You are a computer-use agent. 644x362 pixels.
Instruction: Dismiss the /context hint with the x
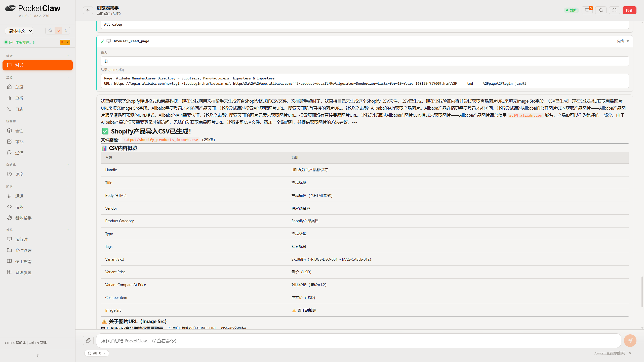click(630, 353)
